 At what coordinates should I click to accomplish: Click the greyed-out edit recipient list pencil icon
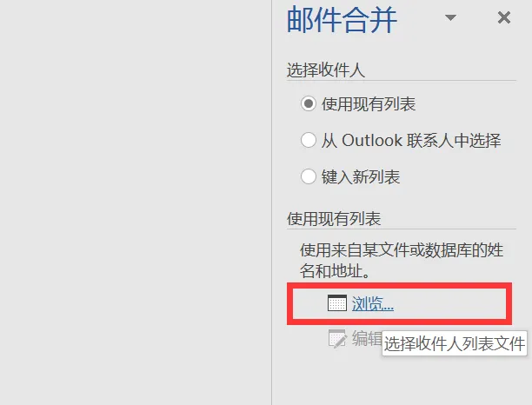[x=337, y=338]
